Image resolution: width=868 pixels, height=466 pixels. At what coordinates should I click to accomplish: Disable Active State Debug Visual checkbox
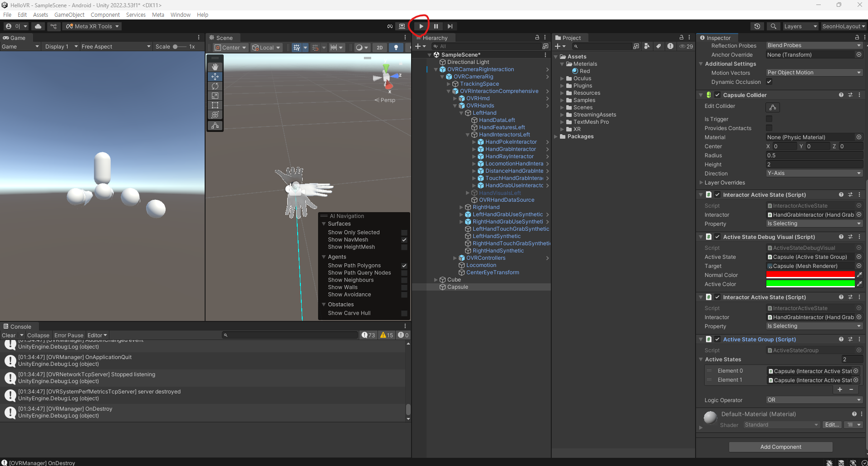[717, 237]
